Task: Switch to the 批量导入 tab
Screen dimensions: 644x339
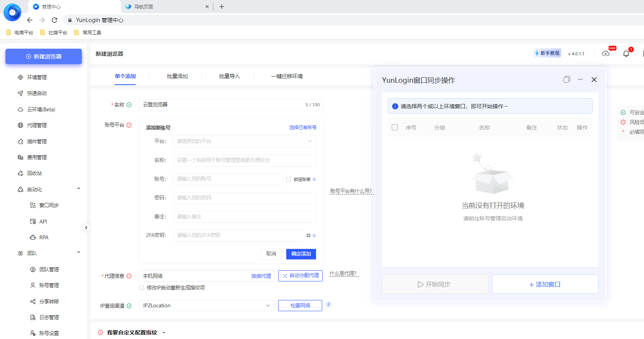Action: (x=229, y=76)
